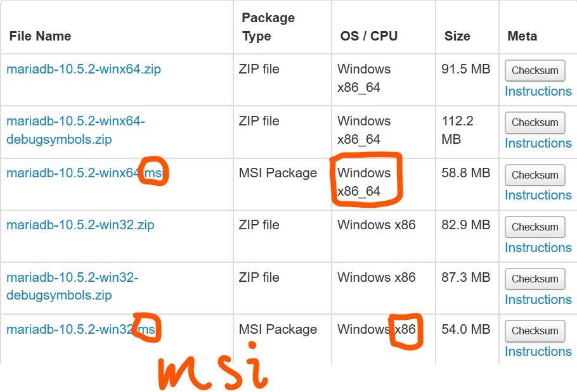This screenshot has width=577, height=392.
Task: View Checksum for the win32 MSI package
Action: pos(535,331)
